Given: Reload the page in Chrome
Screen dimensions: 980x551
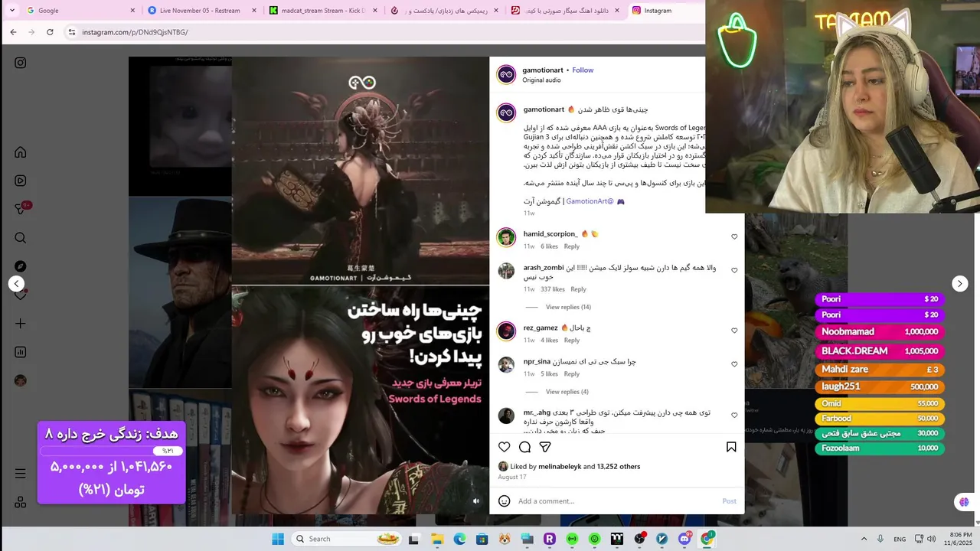Looking at the screenshot, I should point(50,32).
